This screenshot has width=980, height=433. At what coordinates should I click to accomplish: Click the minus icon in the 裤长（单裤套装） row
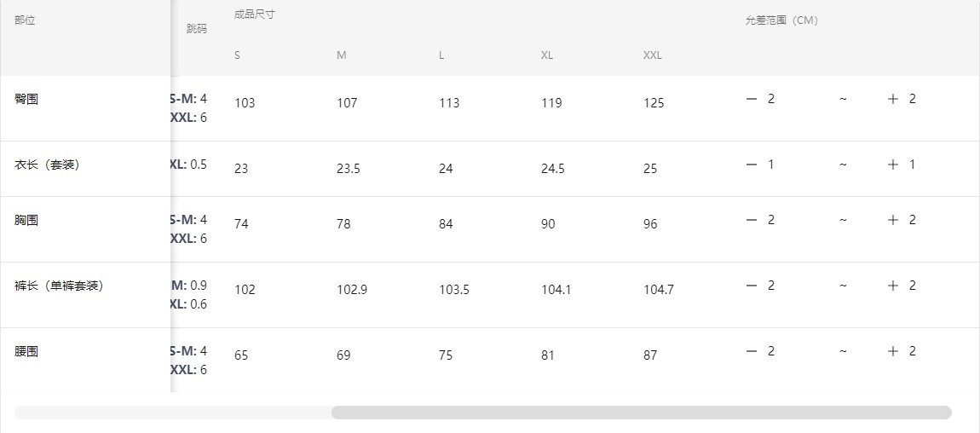click(752, 286)
